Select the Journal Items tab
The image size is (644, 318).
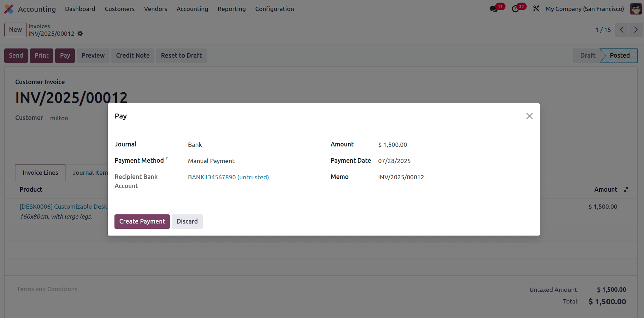click(90, 173)
